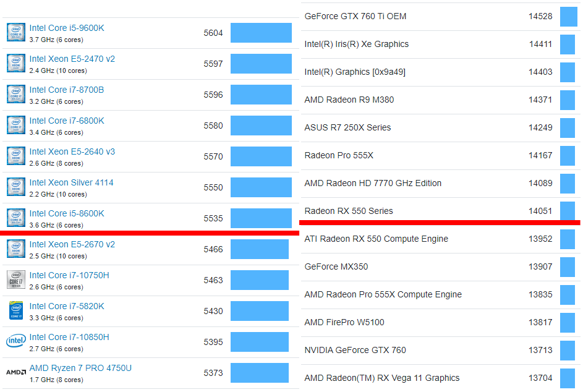The image size is (583, 392).
Task: Open the Intel Core i7-10750H link
Action: pos(69,275)
